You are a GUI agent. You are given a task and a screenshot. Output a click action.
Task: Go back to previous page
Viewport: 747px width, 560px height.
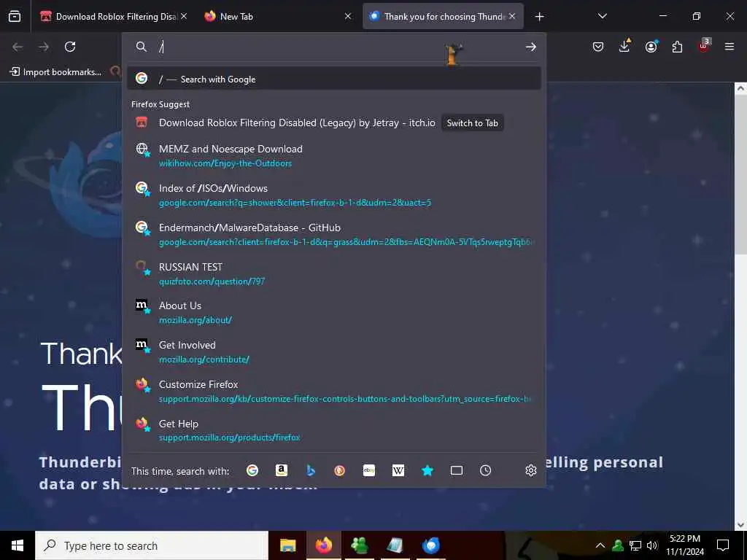point(18,47)
